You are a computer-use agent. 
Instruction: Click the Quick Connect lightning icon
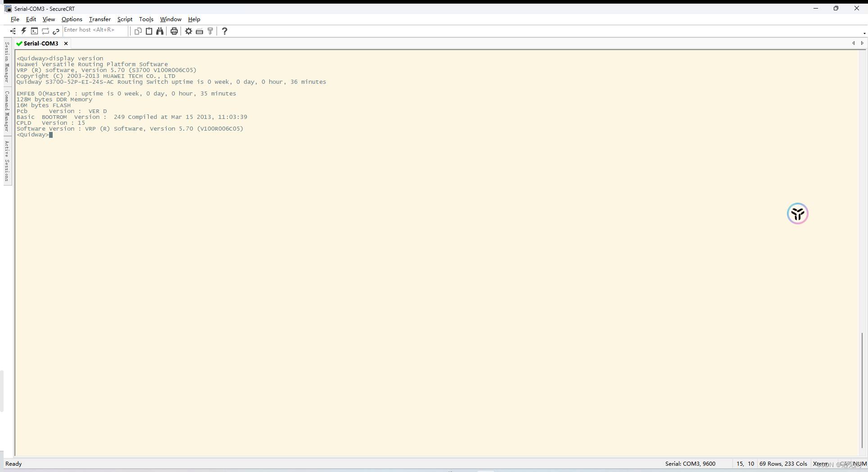(24, 31)
